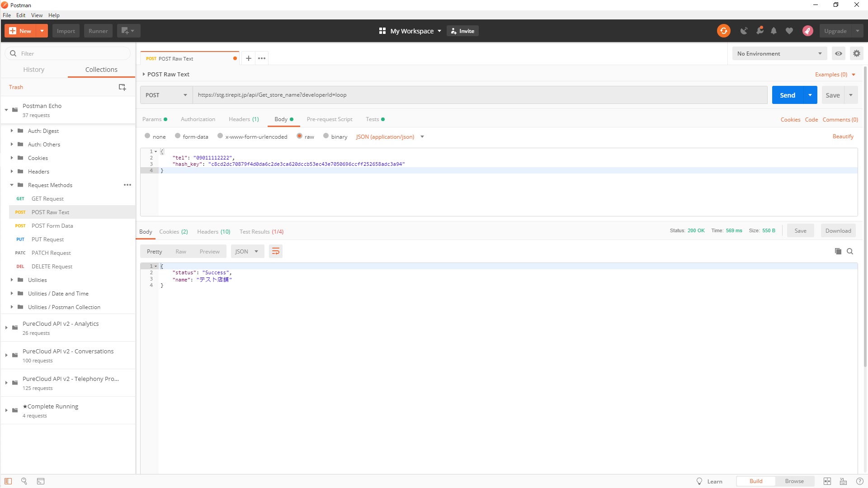Viewport: 868px width, 488px height.
Task: Open the response search magnifier icon
Action: pos(850,251)
